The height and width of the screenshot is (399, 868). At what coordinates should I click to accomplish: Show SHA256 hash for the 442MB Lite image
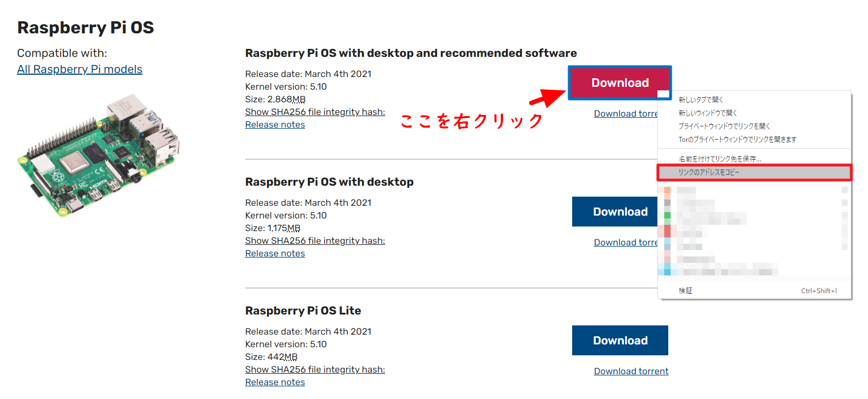click(315, 370)
